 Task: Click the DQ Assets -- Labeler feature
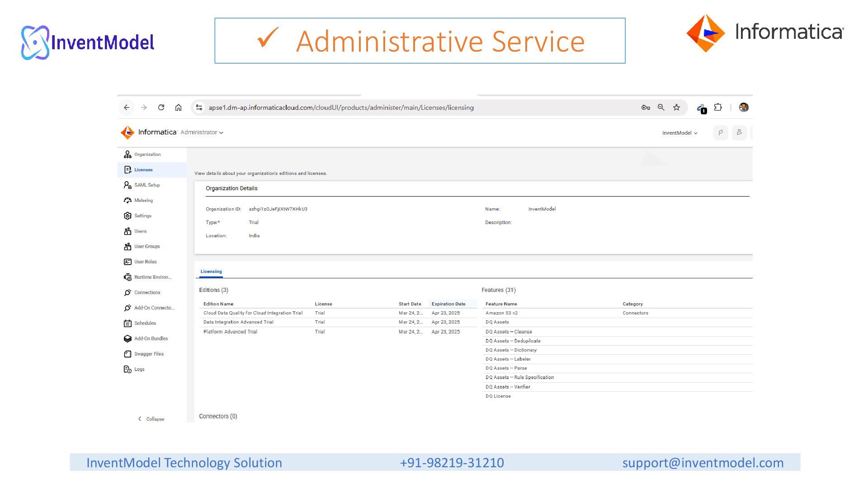(x=508, y=359)
